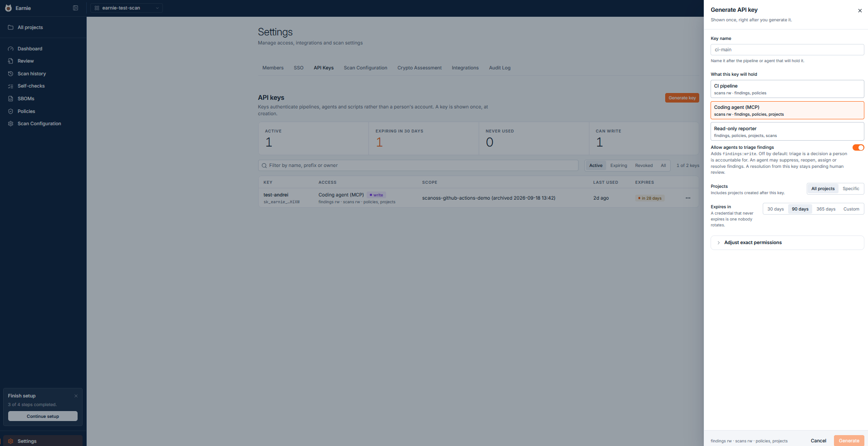Click the LAST USED column header
The width and height of the screenshot is (868, 446).
click(605, 182)
